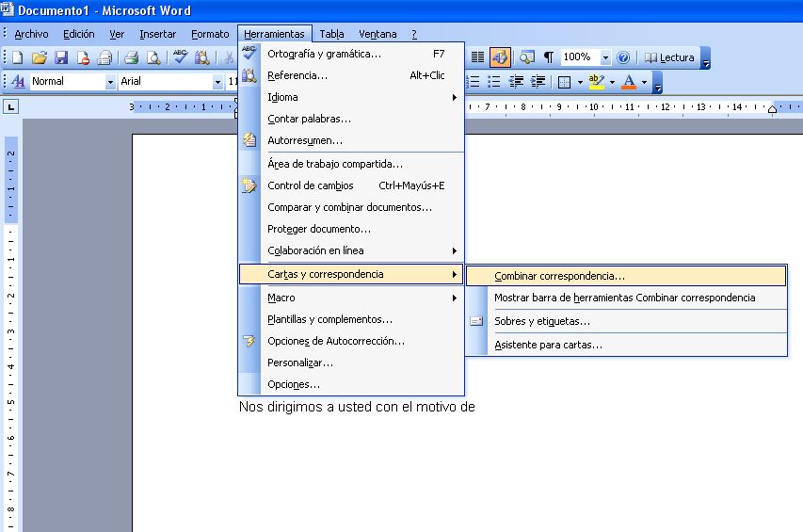803x532 pixels.
Task: Toggle the Drawing toolbar button
Action: click(500, 57)
